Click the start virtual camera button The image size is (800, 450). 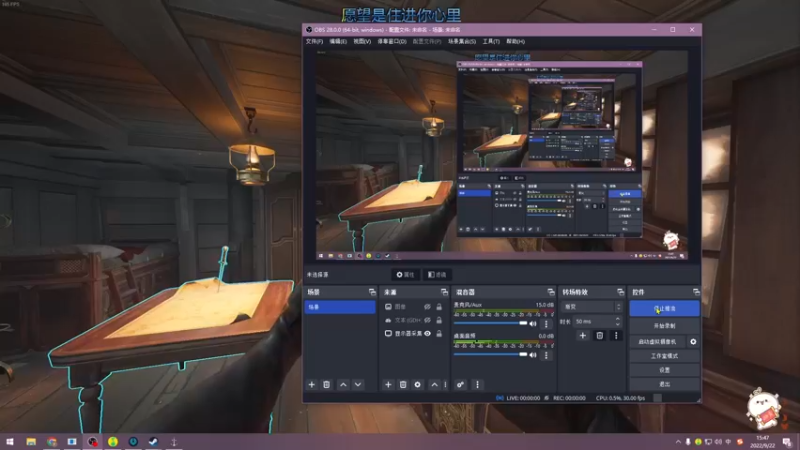(657, 341)
